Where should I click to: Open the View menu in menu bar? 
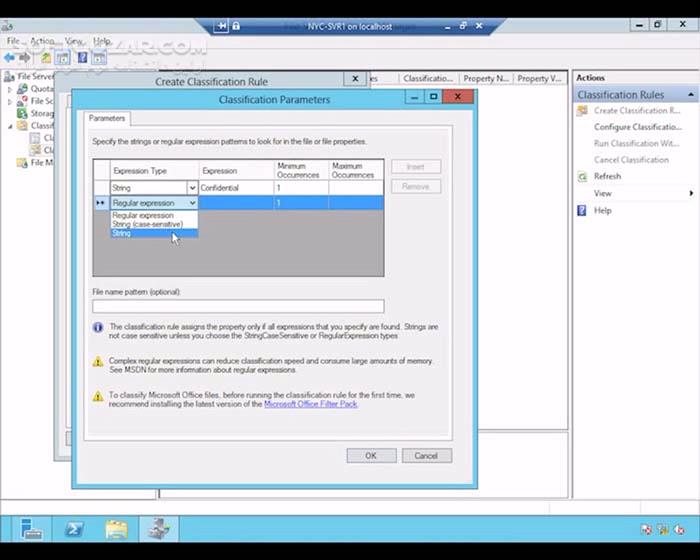[x=73, y=41]
